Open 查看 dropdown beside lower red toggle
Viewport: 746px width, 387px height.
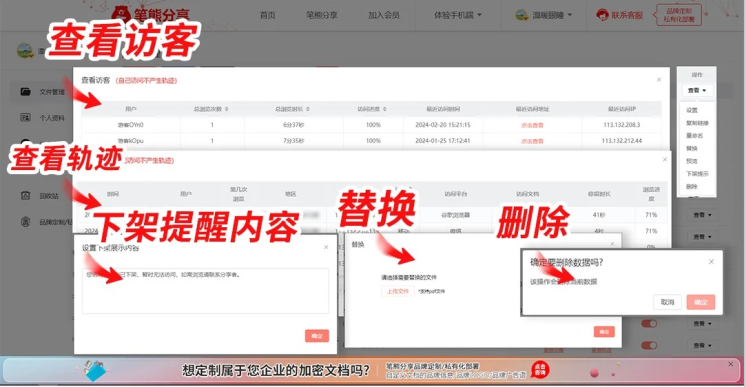(702, 345)
